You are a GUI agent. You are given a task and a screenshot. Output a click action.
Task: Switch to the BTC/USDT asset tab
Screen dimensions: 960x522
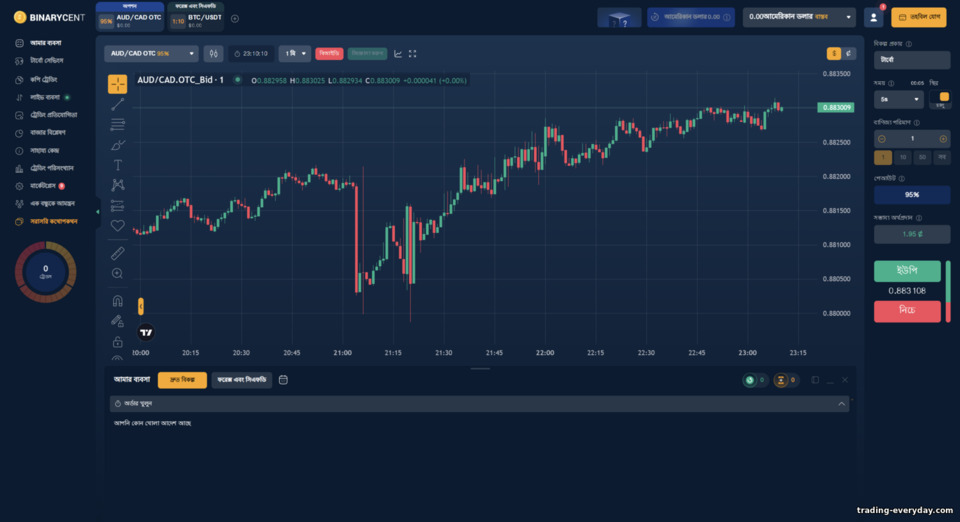tap(197, 17)
